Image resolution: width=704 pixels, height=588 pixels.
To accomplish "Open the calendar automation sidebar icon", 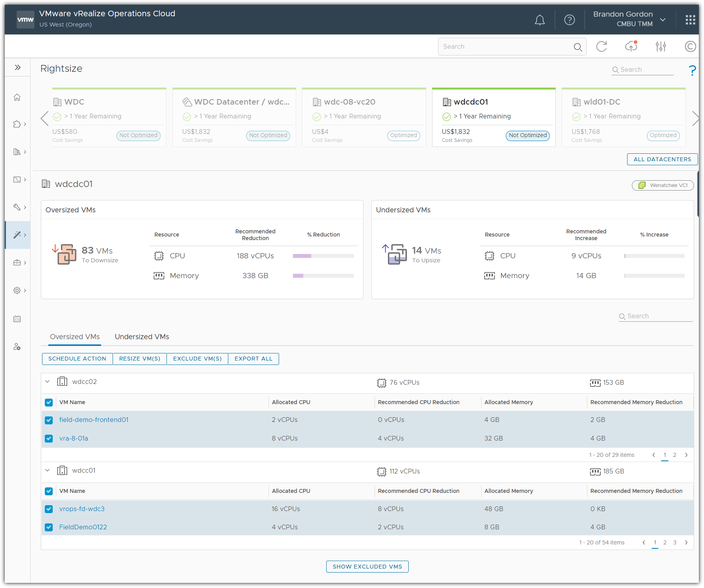I will tap(17, 319).
